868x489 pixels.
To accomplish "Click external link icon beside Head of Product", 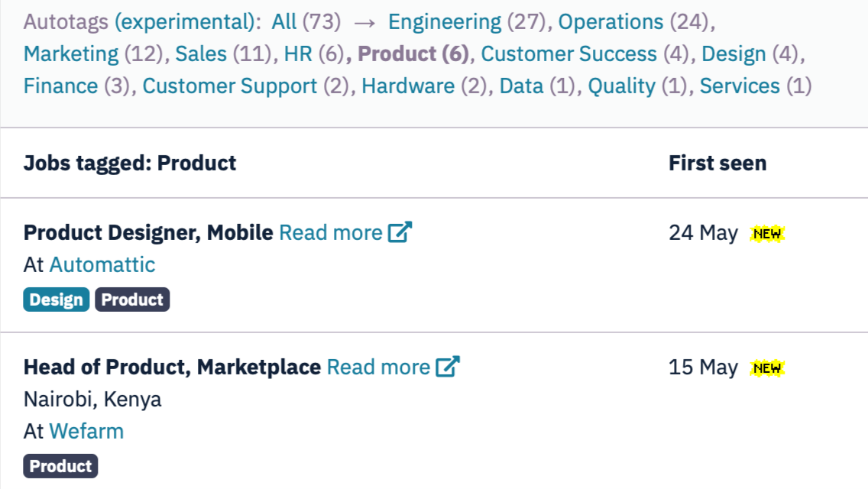I will click(448, 367).
